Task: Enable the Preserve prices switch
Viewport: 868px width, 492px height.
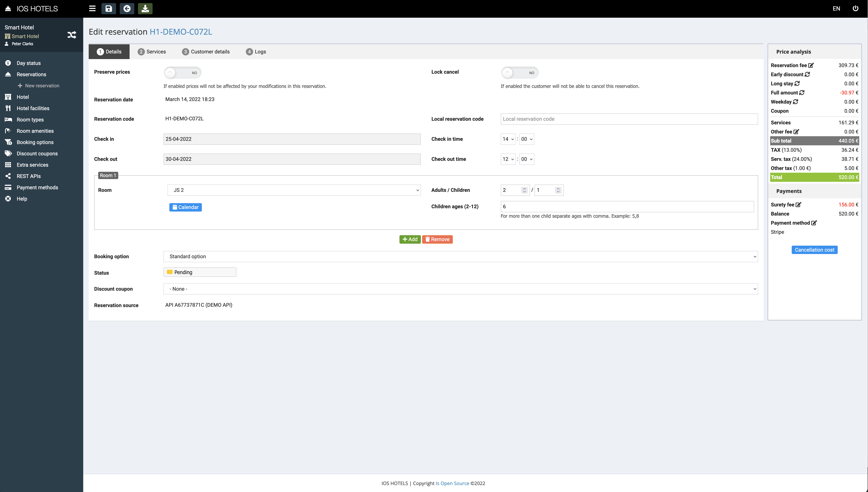Action: coord(182,73)
